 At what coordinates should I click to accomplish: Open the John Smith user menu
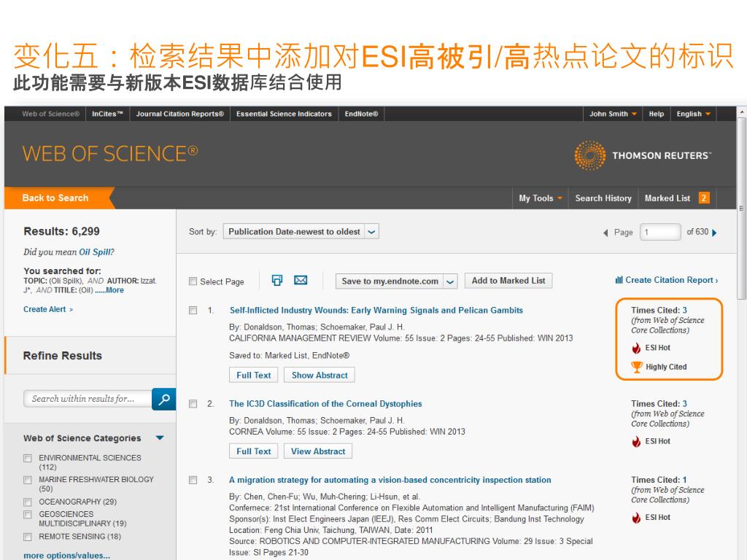(x=613, y=114)
